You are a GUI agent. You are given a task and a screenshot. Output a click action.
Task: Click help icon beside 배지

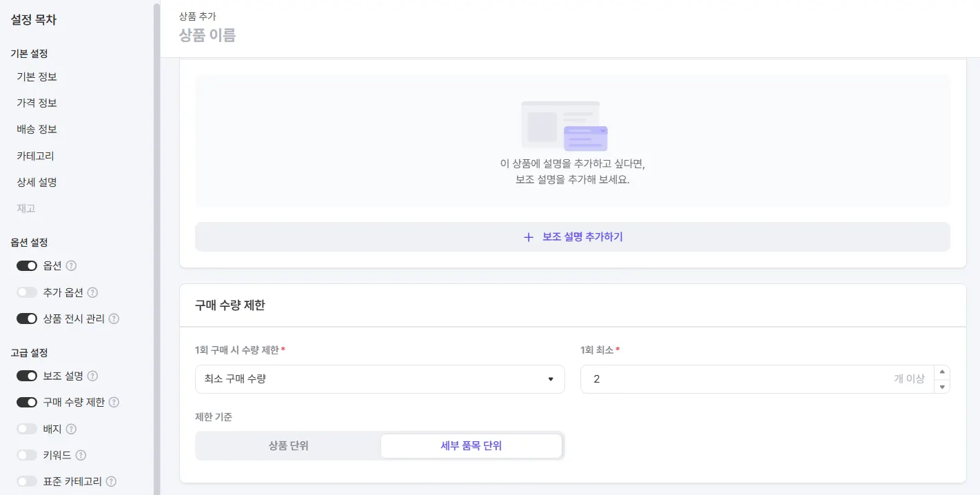tap(71, 429)
